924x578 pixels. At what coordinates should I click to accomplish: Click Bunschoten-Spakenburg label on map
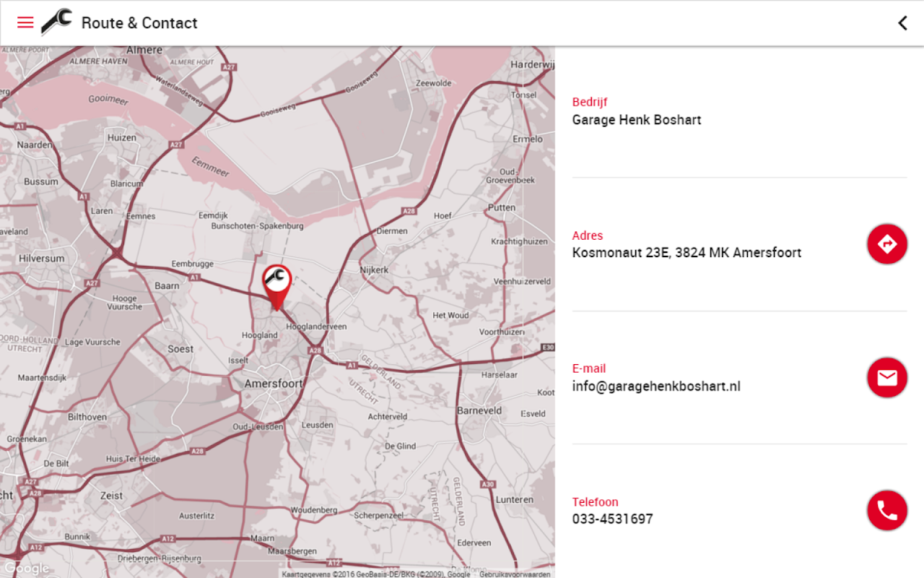[257, 226]
